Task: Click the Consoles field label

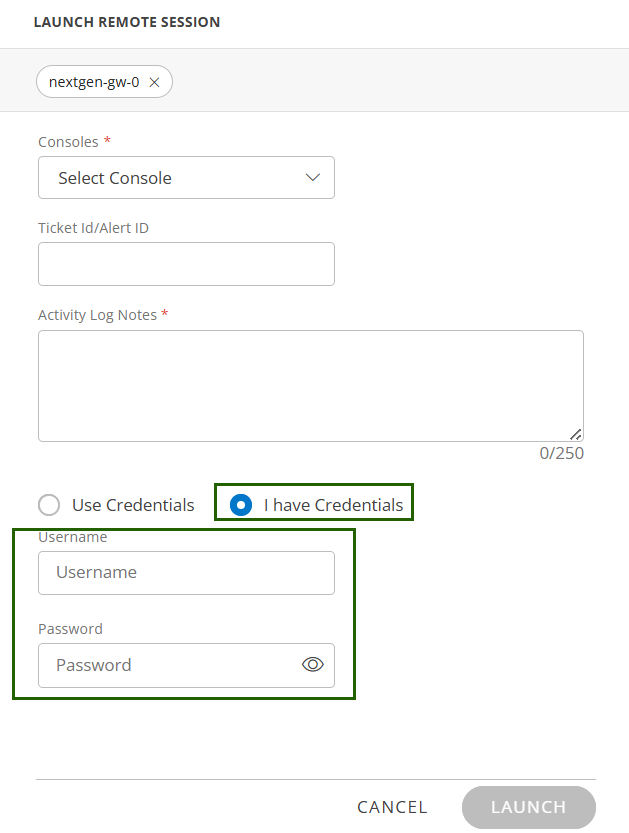Action: (x=68, y=142)
